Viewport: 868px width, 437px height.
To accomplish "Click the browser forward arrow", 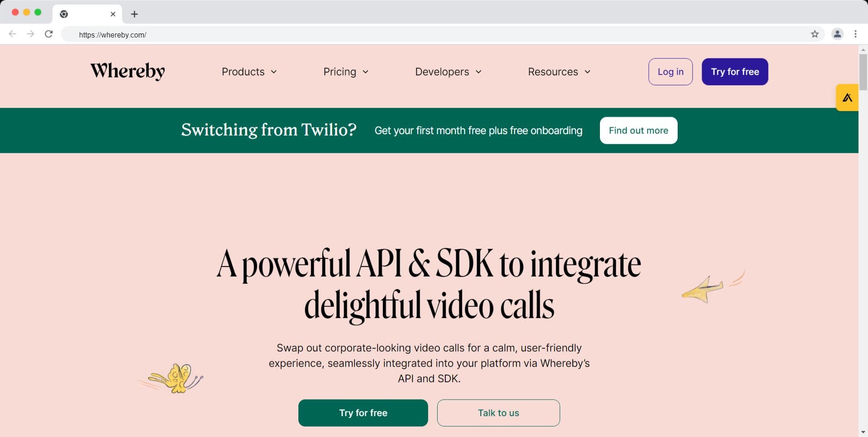I will pos(30,34).
